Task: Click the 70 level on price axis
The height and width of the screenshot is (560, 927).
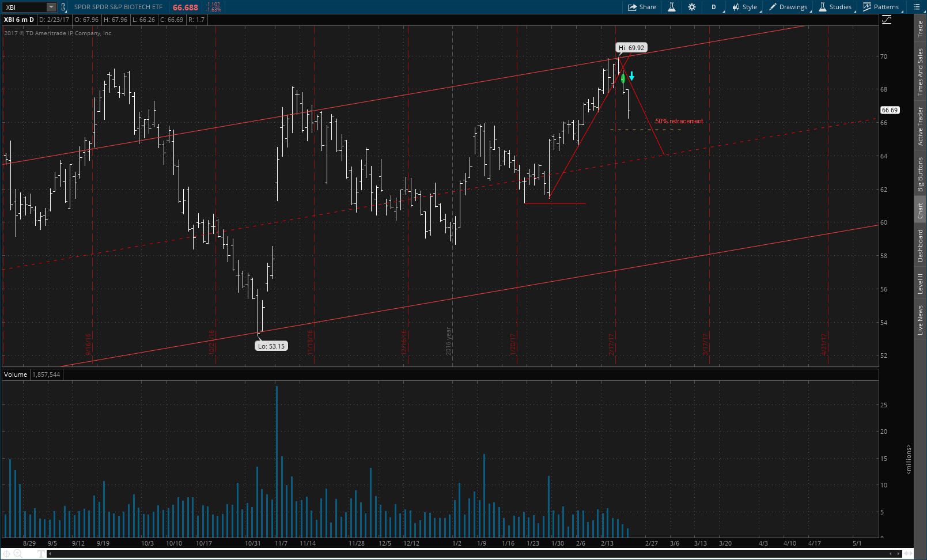Action: point(884,56)
